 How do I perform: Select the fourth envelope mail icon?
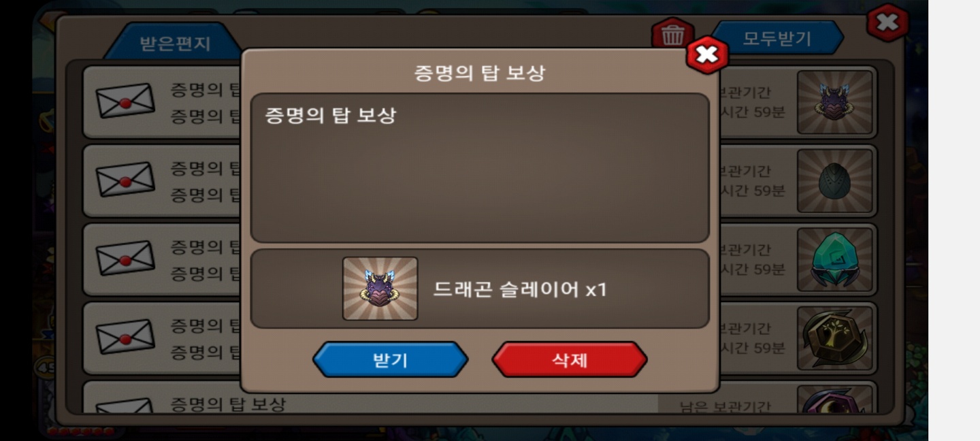click(x=125, y=338)
